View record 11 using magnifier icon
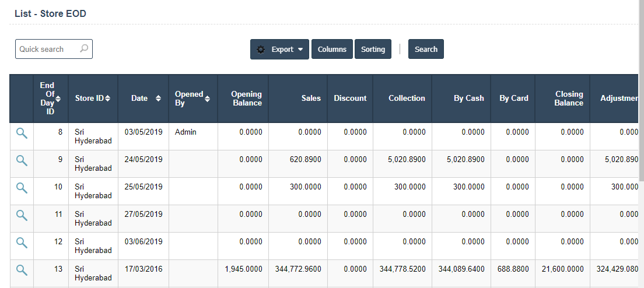 (22, 215)
